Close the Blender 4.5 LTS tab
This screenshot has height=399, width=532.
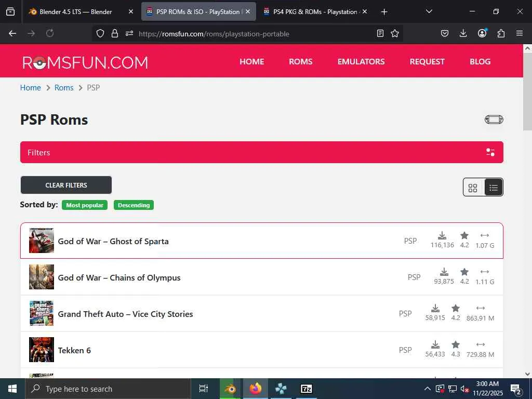pyautogui.click(x=131, y=11)
